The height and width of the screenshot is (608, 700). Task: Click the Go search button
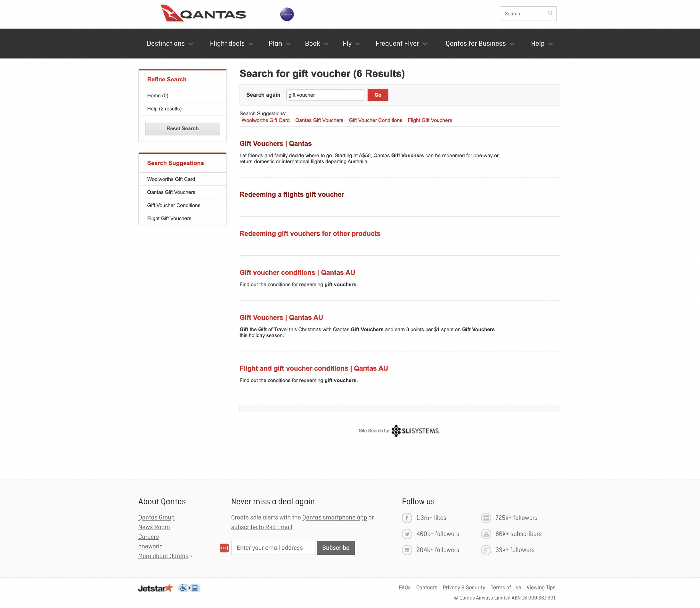tap(378, 95)
